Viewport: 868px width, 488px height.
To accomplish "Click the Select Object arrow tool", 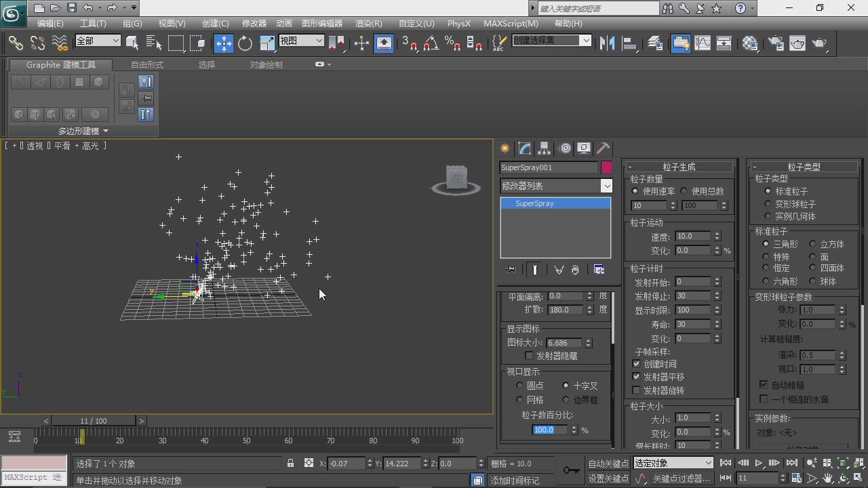I will tap(132, 43).
